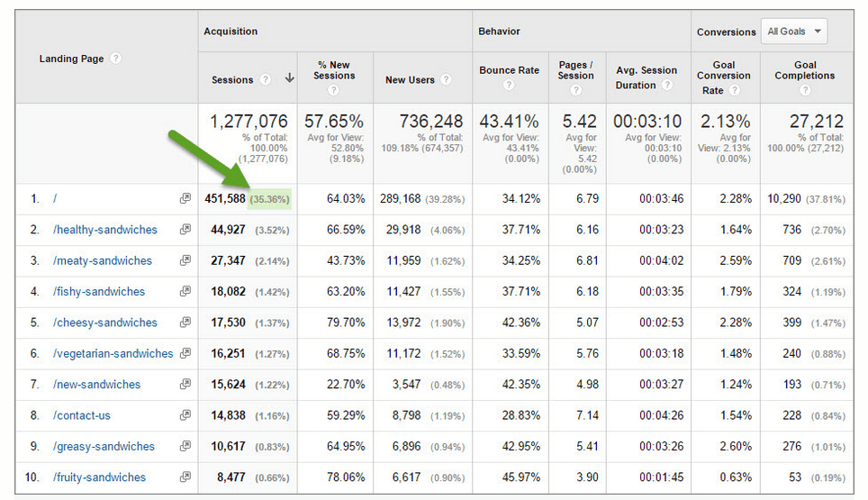Click the Sessions descending sort arrow
This screenshot has height=500, width=868.
tap(289, 79)
